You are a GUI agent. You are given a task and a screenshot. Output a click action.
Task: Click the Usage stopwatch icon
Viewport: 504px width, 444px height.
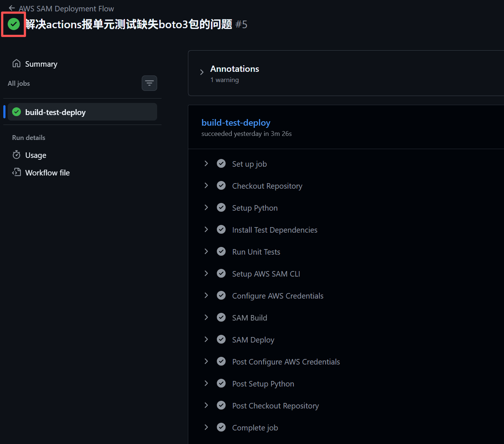coord(16,155)
